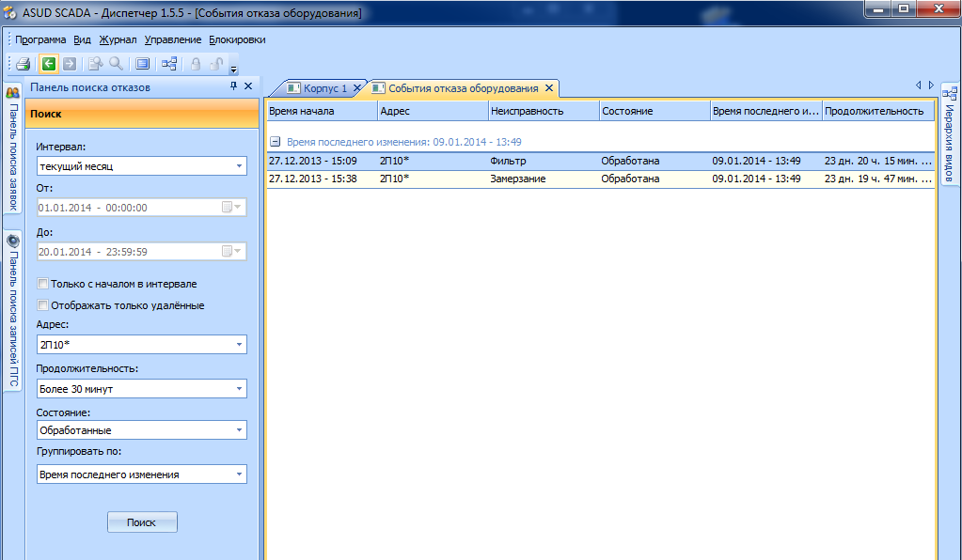
Task: Close the Панель поиска отказов panel
Action: 248,86
